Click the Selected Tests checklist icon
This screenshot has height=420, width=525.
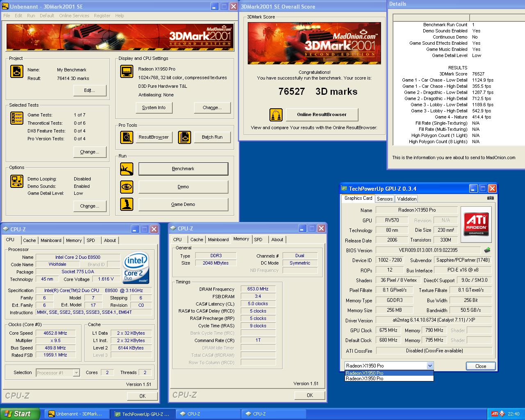tap(16, 118)
